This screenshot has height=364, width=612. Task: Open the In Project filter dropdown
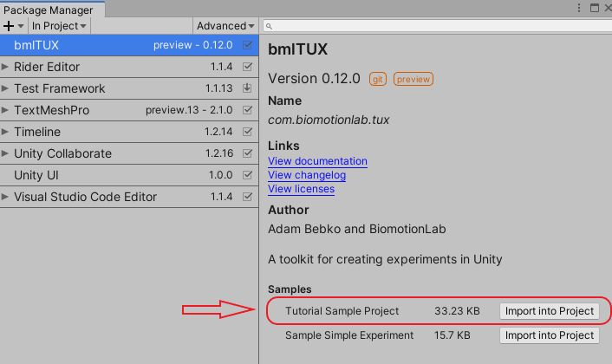59,26
